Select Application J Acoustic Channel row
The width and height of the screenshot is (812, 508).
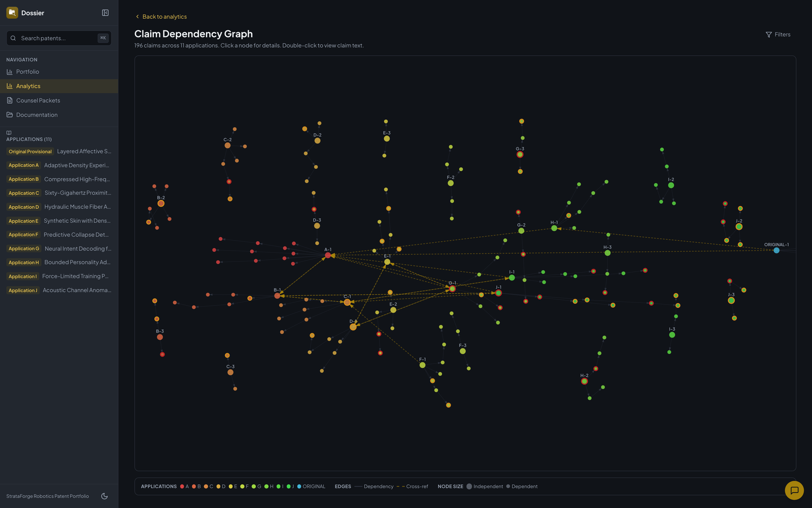click(x=59, y=291)
